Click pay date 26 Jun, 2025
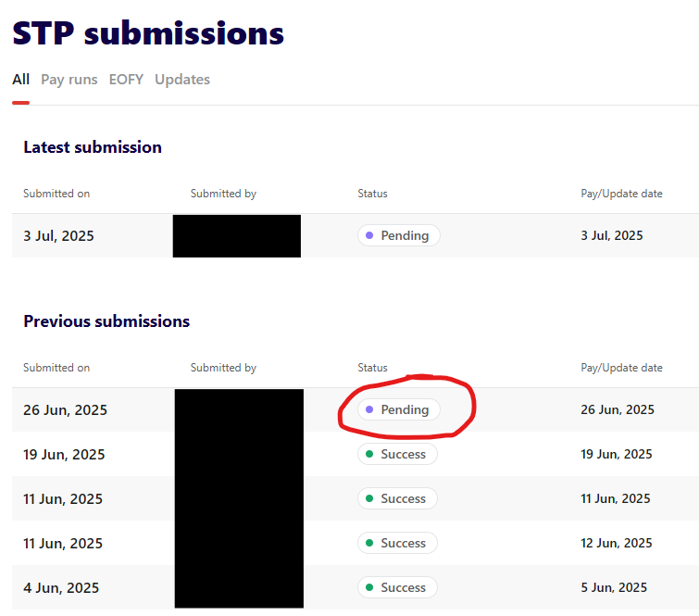The height and width of the screenshot is (616, 699). pyautogui.click(x=617, y=409)
